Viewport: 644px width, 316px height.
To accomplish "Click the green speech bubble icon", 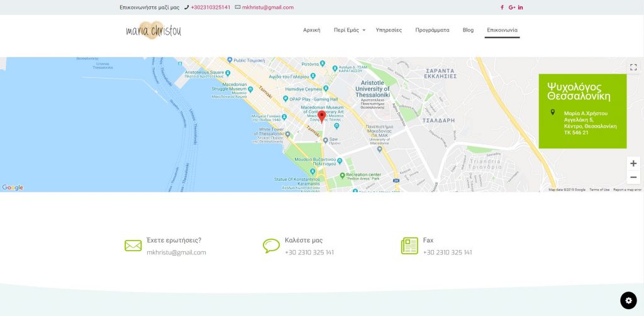I will pyautogui.click(x=271, y=246).
